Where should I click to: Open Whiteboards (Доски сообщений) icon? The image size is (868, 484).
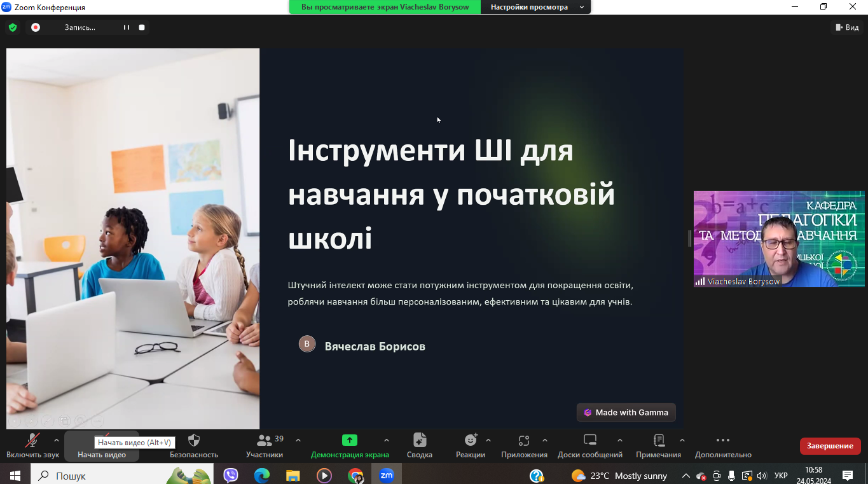pos(589,440)
